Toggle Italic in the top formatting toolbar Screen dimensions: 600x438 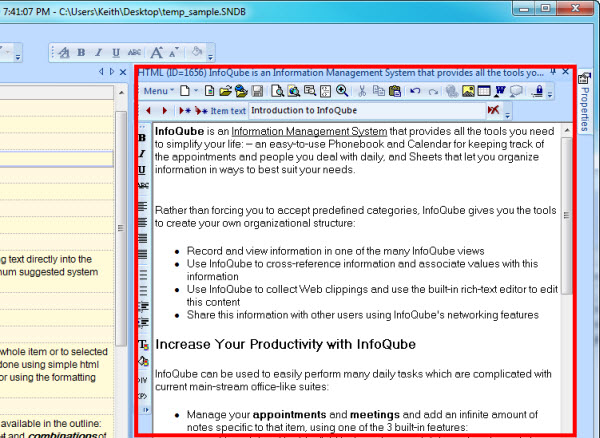click(99, 52)
